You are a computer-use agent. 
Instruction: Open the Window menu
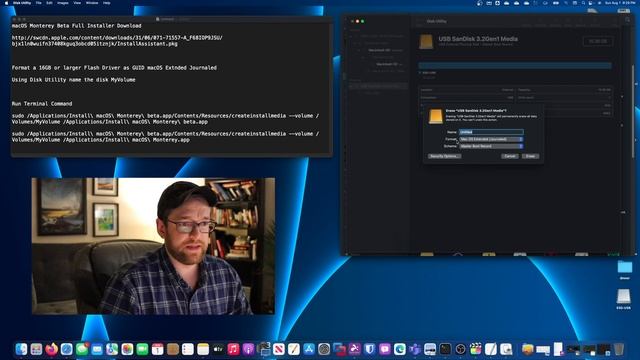point(92,3)
